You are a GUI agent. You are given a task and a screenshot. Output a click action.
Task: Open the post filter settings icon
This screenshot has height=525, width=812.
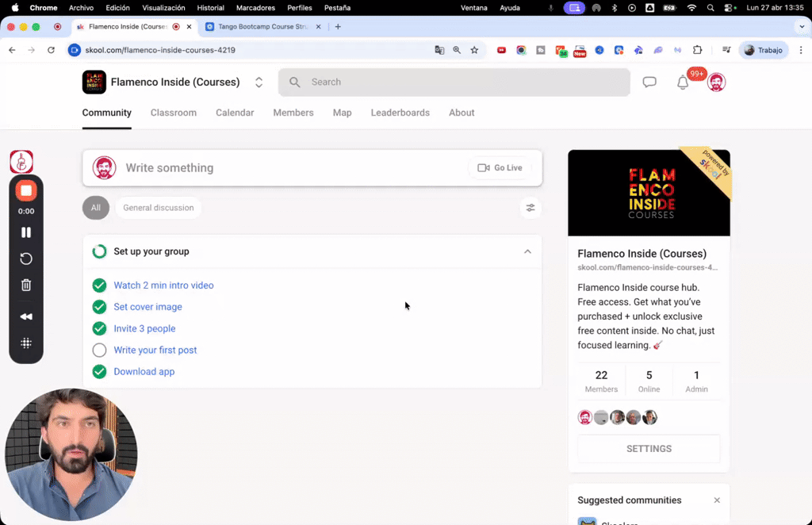point(530,208)
